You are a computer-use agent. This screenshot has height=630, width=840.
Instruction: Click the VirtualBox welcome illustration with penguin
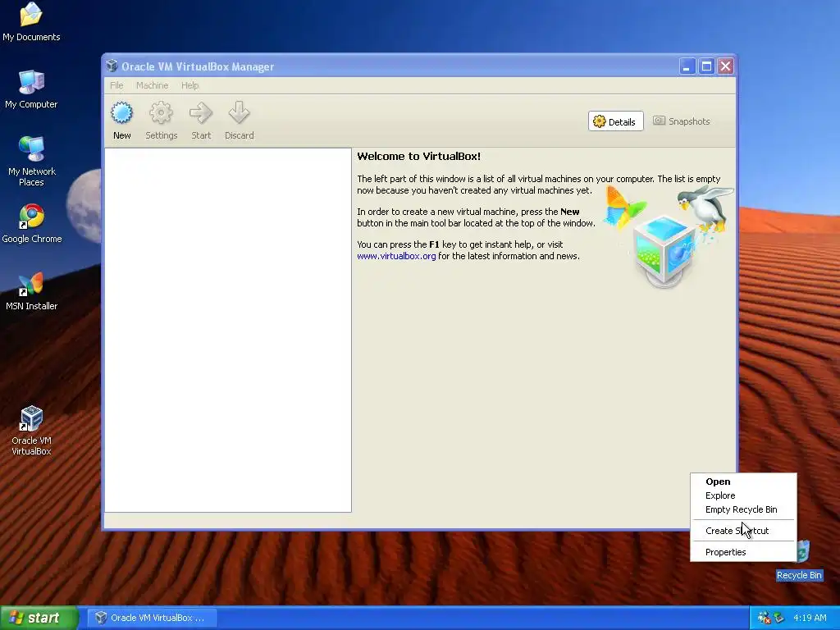tap(668, 235)
